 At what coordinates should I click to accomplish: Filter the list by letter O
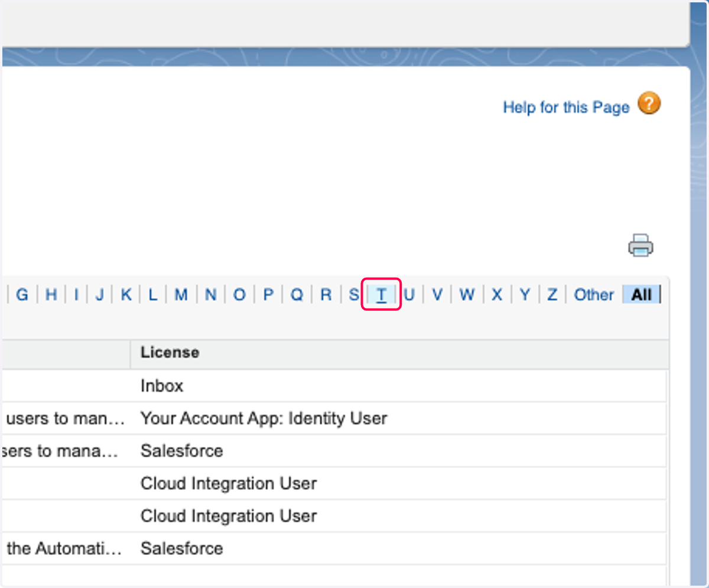239,294
